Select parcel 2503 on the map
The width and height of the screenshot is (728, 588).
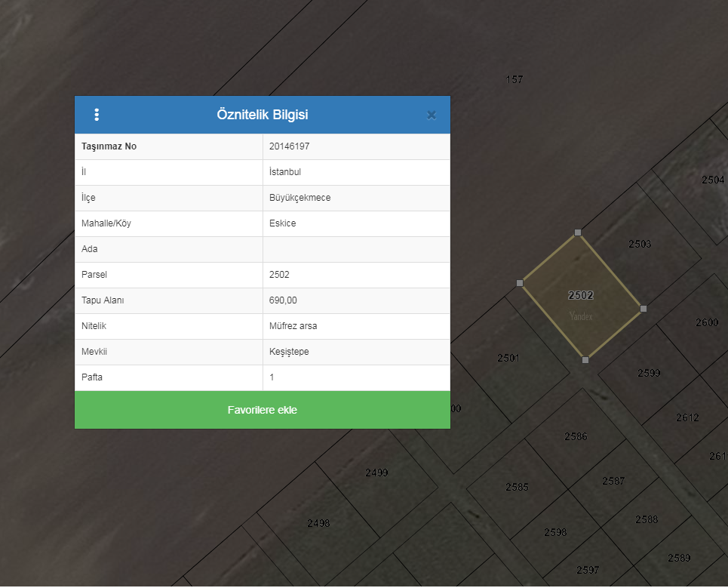[x=640, y=244]
